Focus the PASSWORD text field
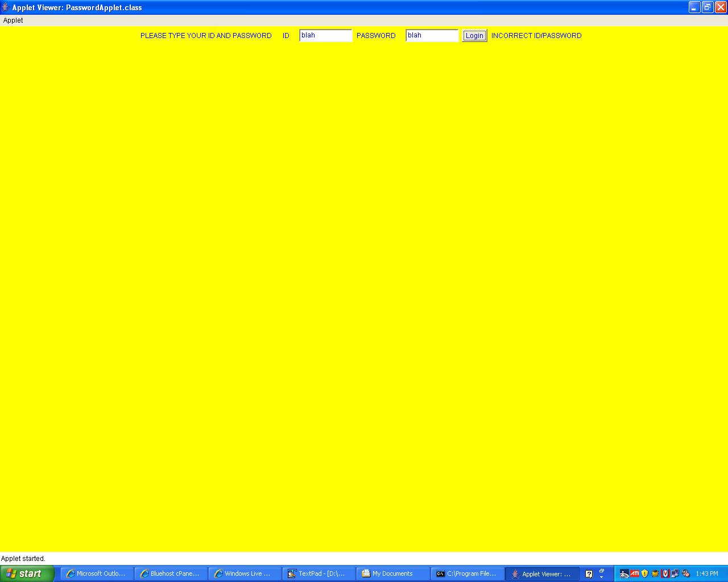728x582 pixels. (432, 35)
